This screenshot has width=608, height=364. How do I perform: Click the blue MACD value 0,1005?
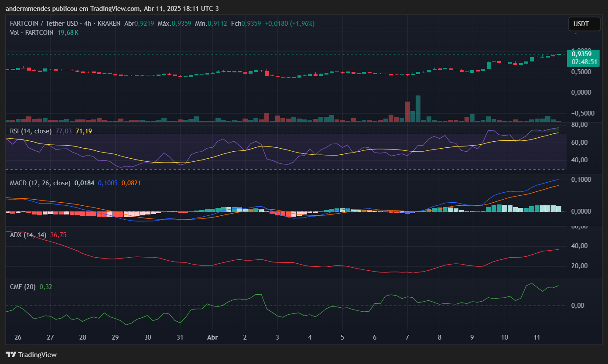coord(107,183)
